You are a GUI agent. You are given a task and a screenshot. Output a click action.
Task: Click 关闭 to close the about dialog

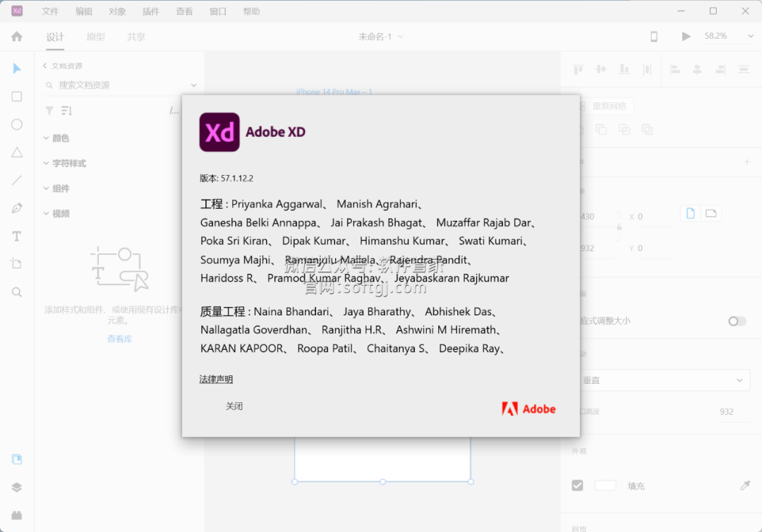point(234,406)
